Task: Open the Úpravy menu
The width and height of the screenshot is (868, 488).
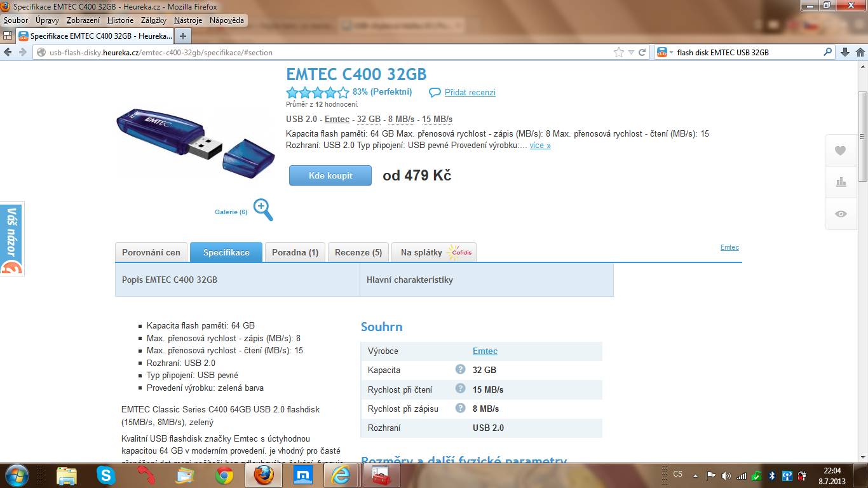Action: [x=47, y=20]
